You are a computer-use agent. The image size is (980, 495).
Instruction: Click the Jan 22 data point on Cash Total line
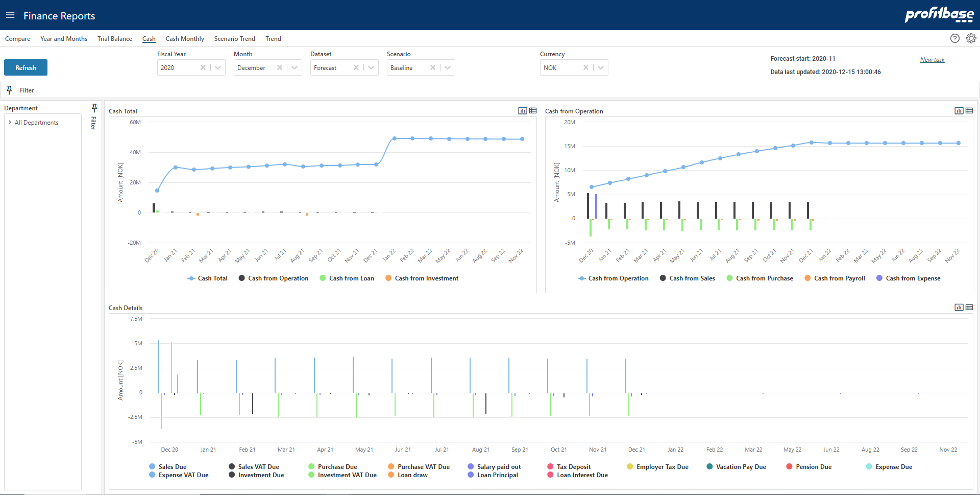tap(394, 138)
